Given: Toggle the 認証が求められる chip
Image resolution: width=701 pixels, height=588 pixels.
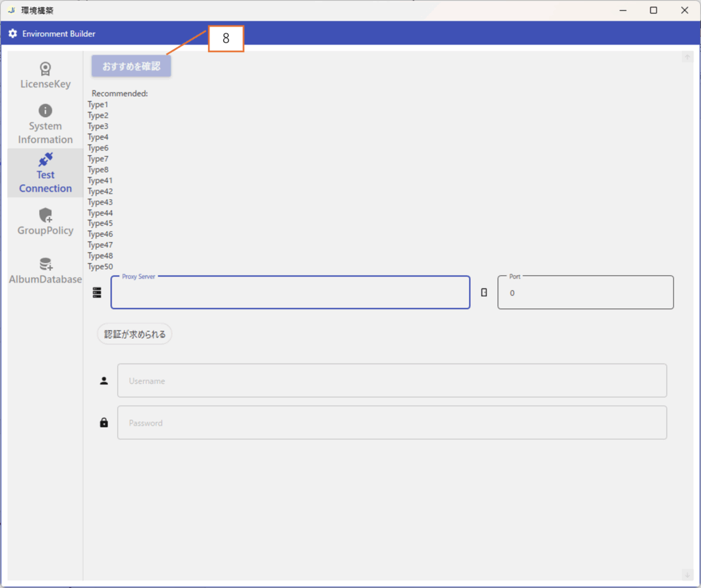Looking at the screenshot, I should [135, 334].
